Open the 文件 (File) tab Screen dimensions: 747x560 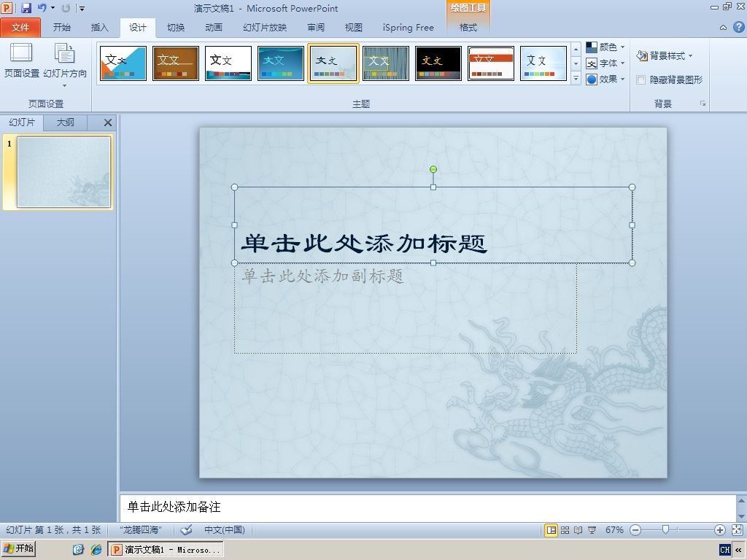[20, 28]
